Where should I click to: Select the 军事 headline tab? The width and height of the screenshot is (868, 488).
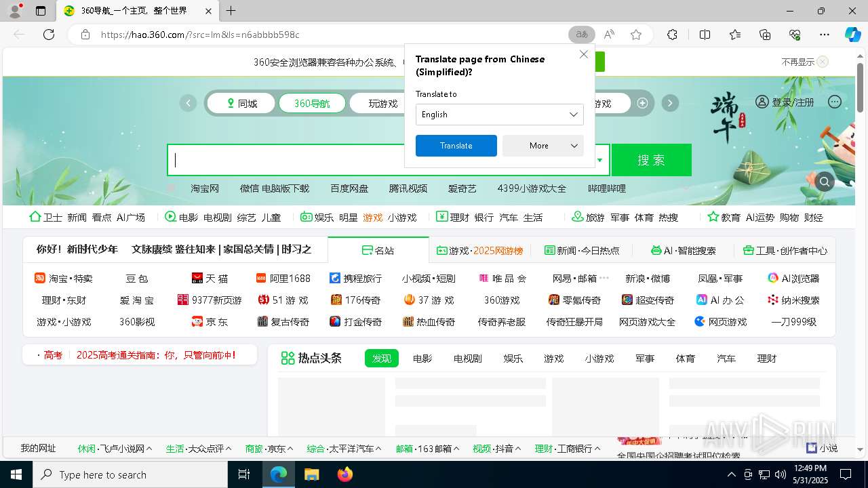645,358
